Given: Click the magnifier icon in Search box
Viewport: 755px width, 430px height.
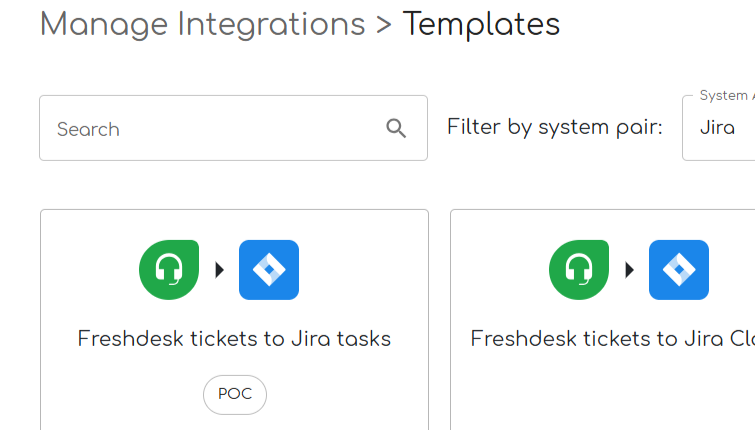Looking at the screenshot, I should 396,128.
